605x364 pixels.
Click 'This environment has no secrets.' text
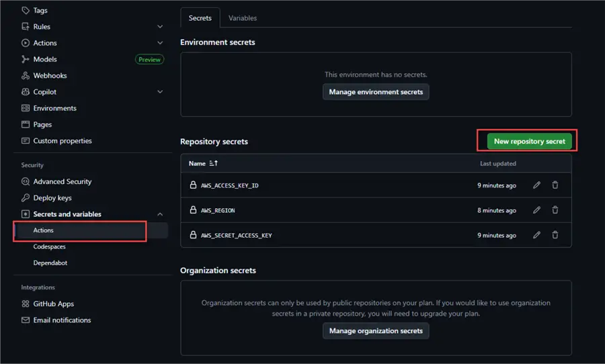click(x=376, y=75)
